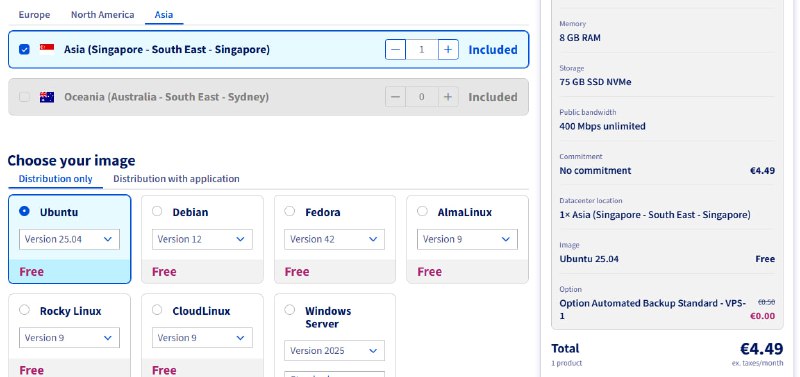Click the Singapore quantity input field
Image resolution: width=800 pixels, height=377 pixels.
(421, 49)
